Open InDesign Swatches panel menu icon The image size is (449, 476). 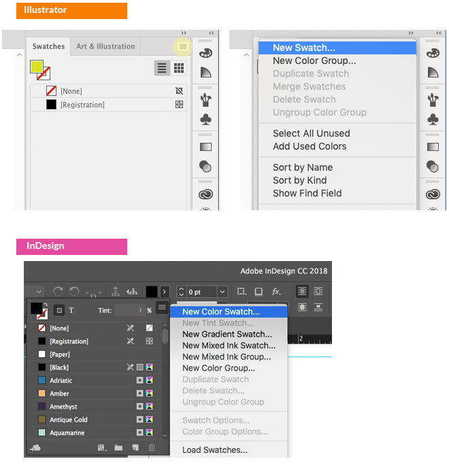[162, 307]
